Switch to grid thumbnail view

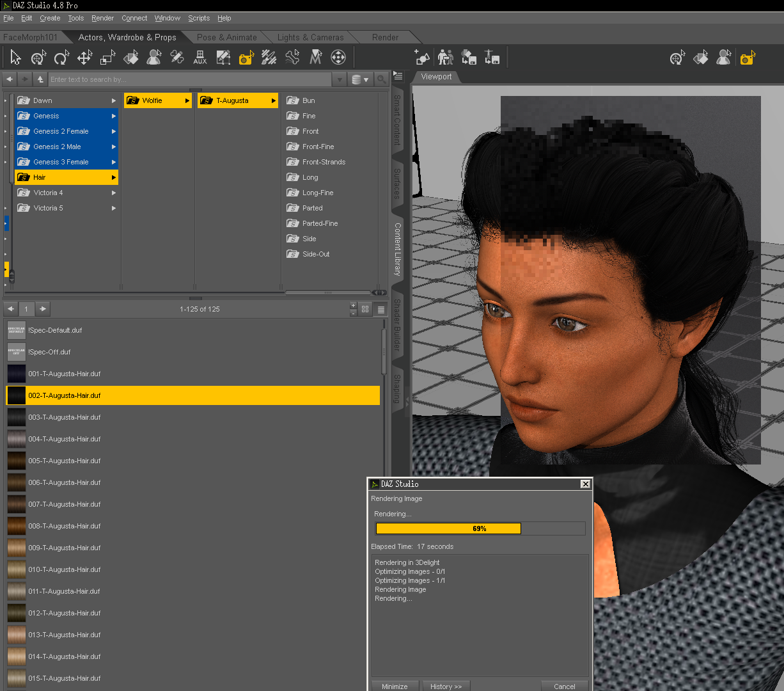click(x=365, y=309)
